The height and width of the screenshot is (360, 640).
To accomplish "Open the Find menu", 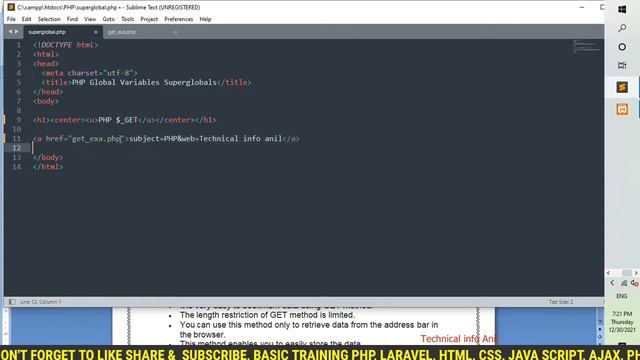I will pos(72,19).
